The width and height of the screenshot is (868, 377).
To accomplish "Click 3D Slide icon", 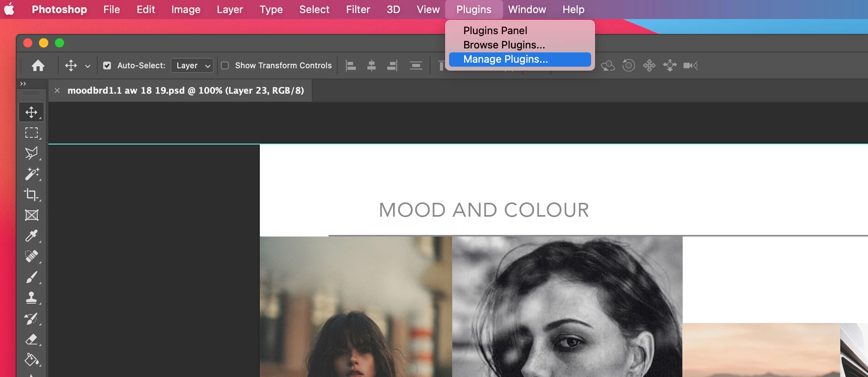I will tap(670, 65).
